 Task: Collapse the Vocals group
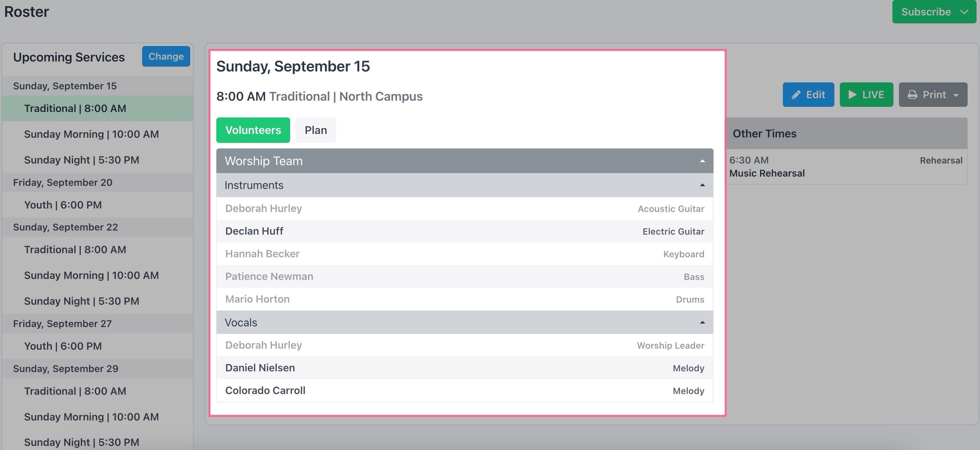pos(702,323)
